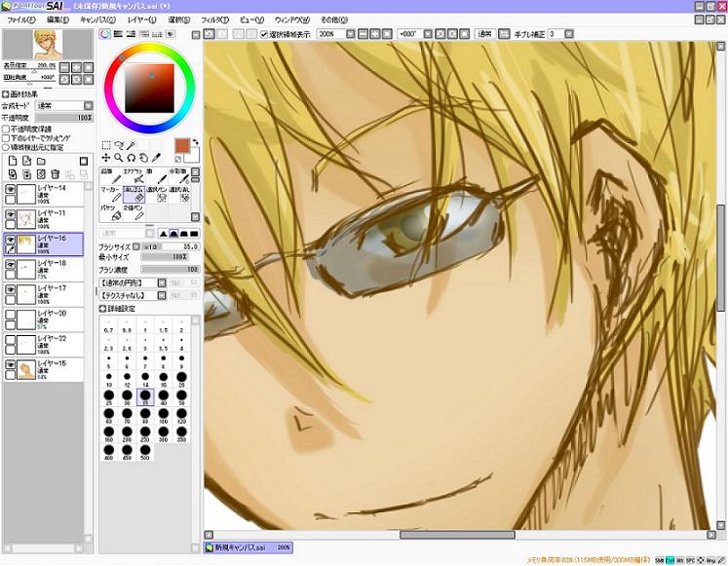Uncheck 選択領域表示 selection display checkbox
This screenshot has width=728, height=566.
point(264,34)
